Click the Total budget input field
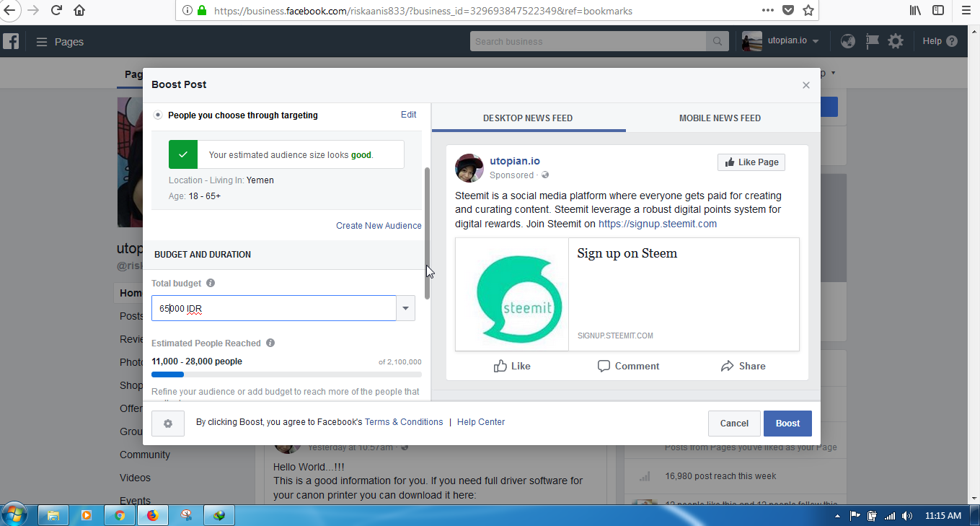 pyautogui.click(x=274, y=309)
